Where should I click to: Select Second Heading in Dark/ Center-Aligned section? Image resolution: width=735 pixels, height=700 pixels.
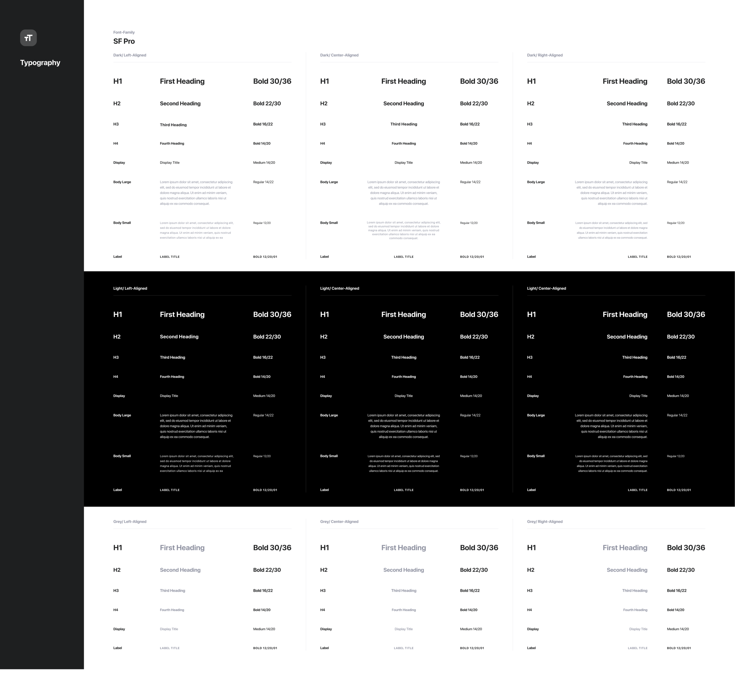coord(403,104)
